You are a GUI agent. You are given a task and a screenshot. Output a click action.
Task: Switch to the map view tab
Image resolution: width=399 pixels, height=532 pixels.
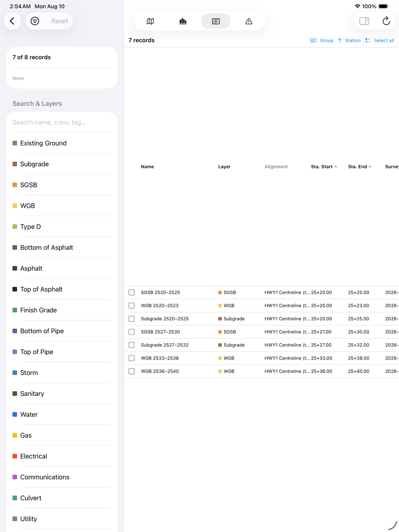pos(150,21)
